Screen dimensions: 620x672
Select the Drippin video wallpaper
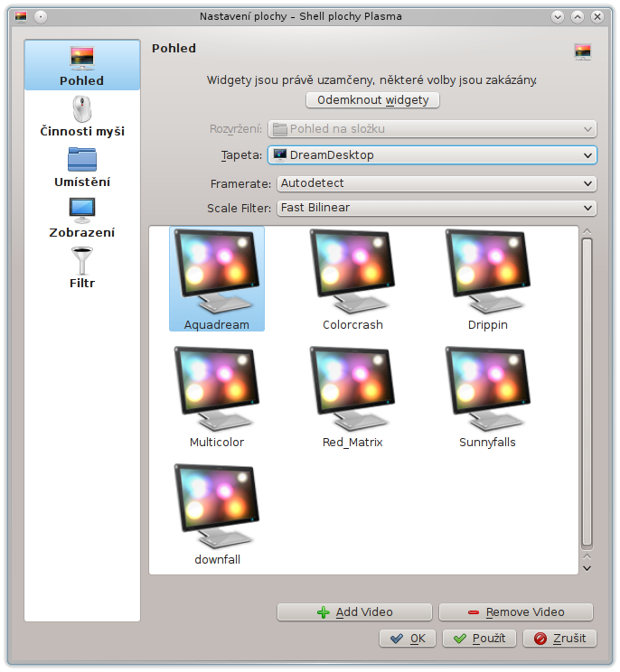(488, 279)
